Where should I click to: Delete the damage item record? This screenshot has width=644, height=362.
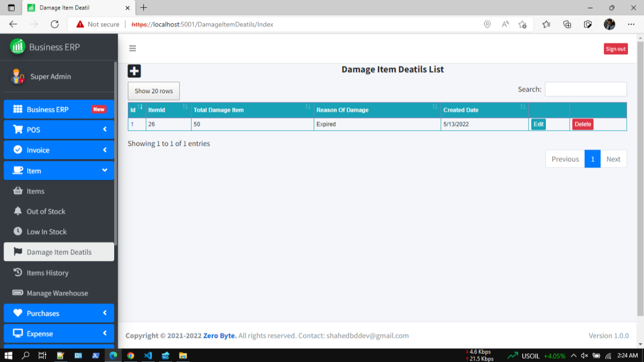[583, 124]
